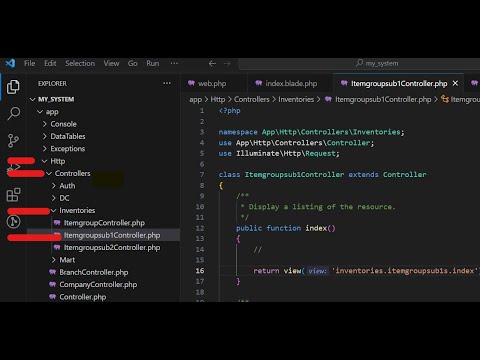
Task: Click line number 7 in gutter
Action: 202,175
